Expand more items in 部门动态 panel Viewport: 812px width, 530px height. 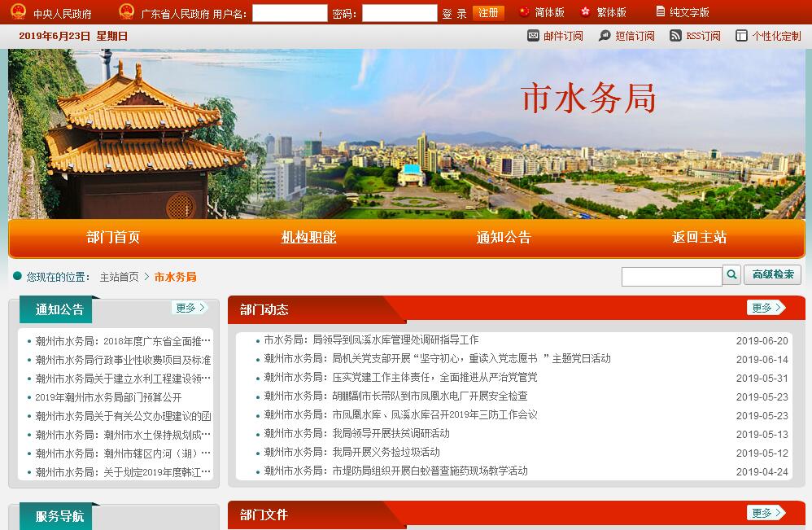(766, 308)
